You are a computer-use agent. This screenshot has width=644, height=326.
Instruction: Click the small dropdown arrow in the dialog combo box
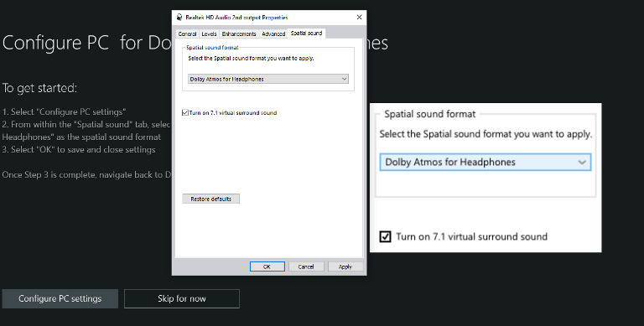coord(344,79)
